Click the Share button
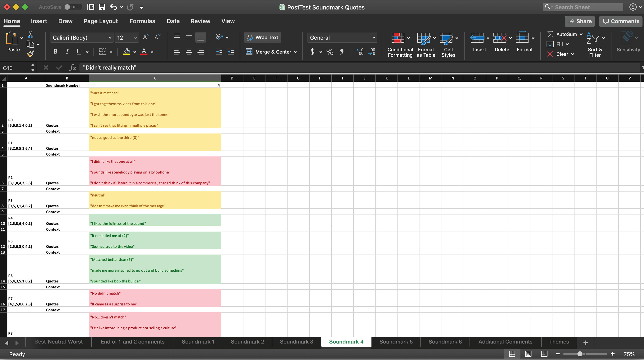Screen dimensions: 644x360 coord(580,21)
